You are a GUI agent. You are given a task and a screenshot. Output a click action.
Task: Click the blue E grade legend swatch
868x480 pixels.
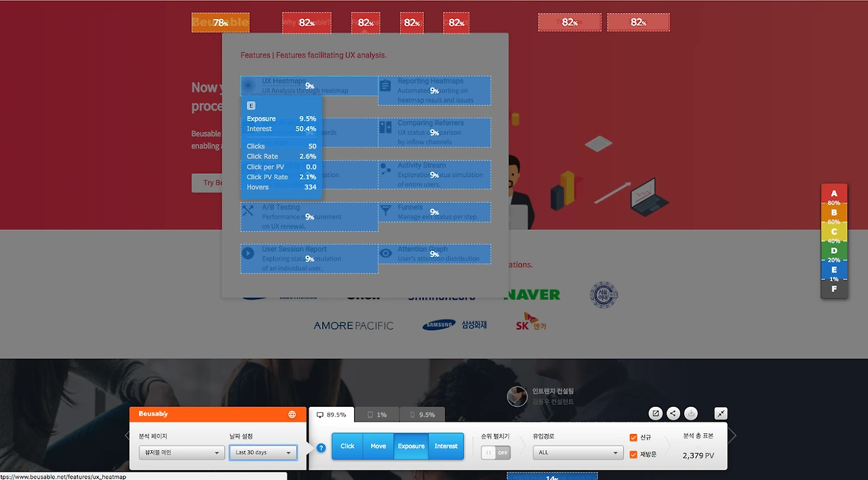point(834,269)
